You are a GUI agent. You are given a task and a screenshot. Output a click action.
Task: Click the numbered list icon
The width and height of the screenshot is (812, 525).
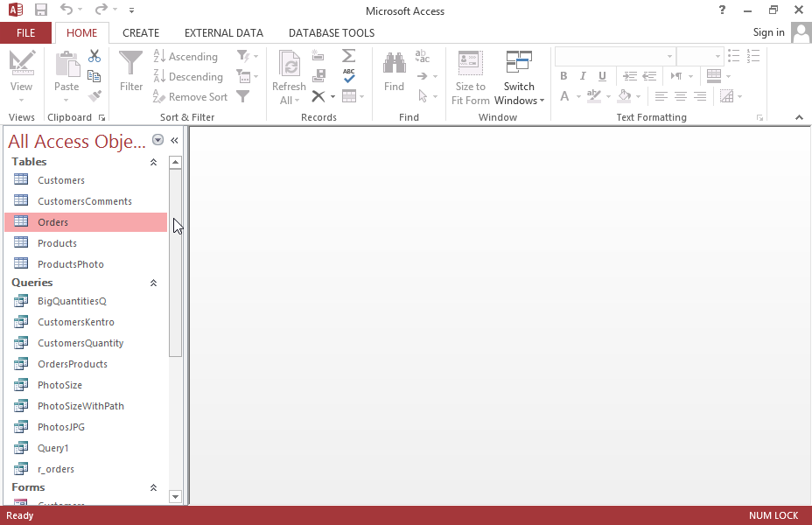point(753,56)
